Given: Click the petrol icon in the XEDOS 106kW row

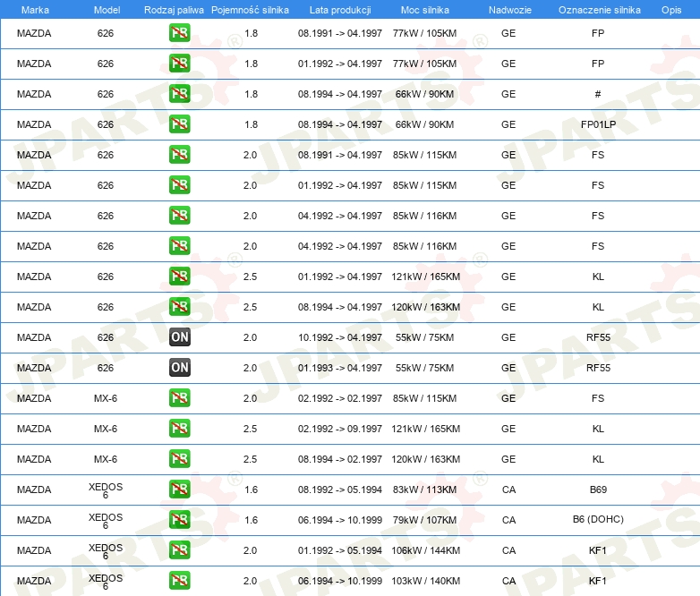Looking at the screenshot, I should tap(179, 550).
